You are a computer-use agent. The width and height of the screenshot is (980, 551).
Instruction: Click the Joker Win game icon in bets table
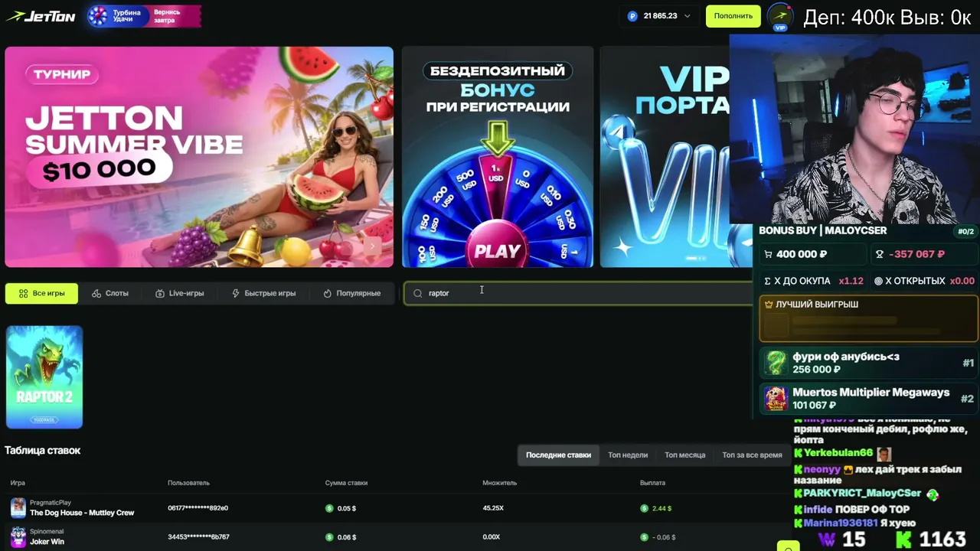(x=18, y=536)
